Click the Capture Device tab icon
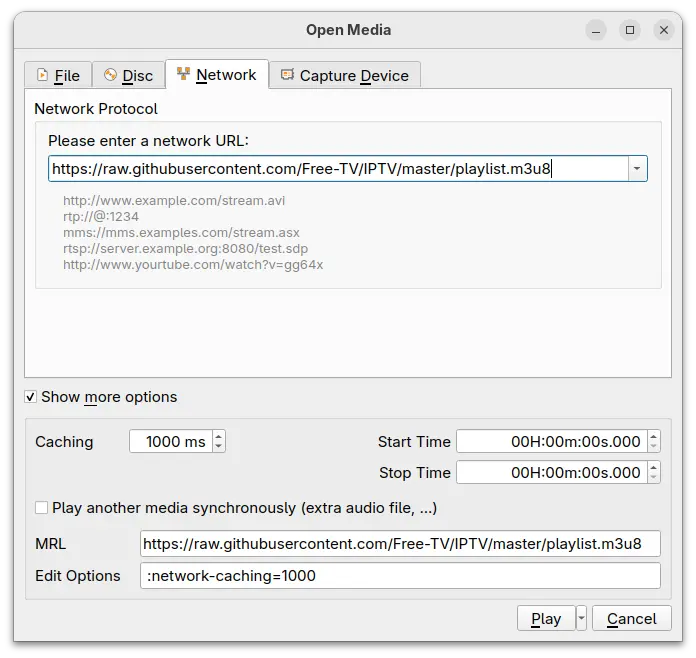The image size is (696, 658). [x=287, y=75]
